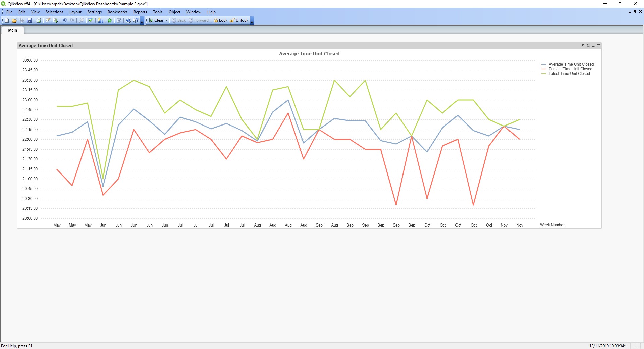Open Current Selections checkmark icon

click(x=91, y=20)
